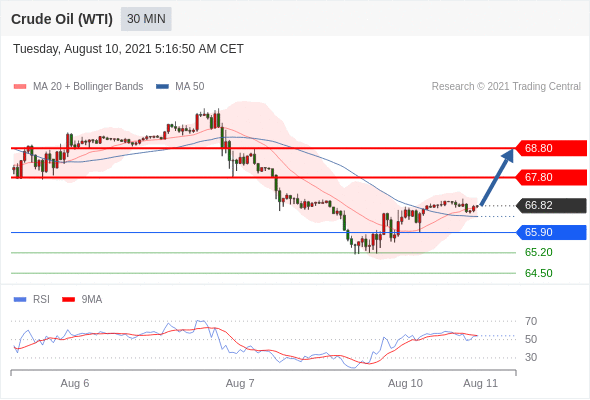Click the Crude Oil (WTI) title
The image size is (590, 400).
(x=62, y=19)
